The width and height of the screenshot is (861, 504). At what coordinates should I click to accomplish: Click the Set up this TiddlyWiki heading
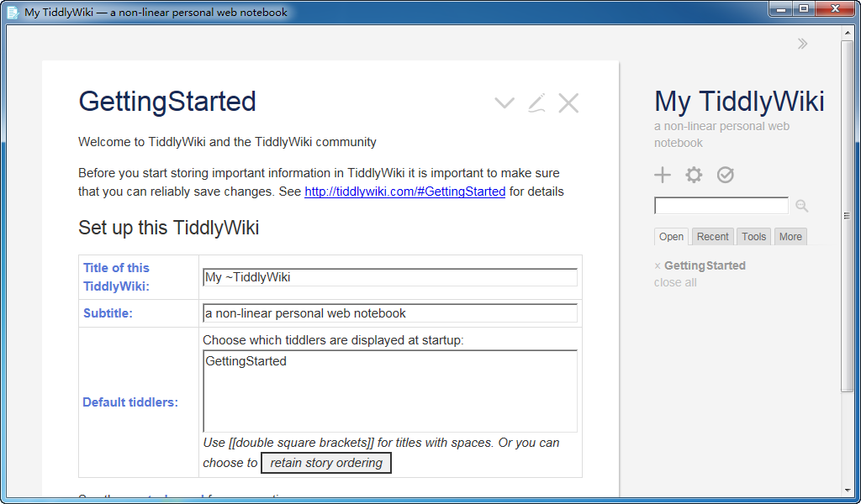click(x=168, y=228)
